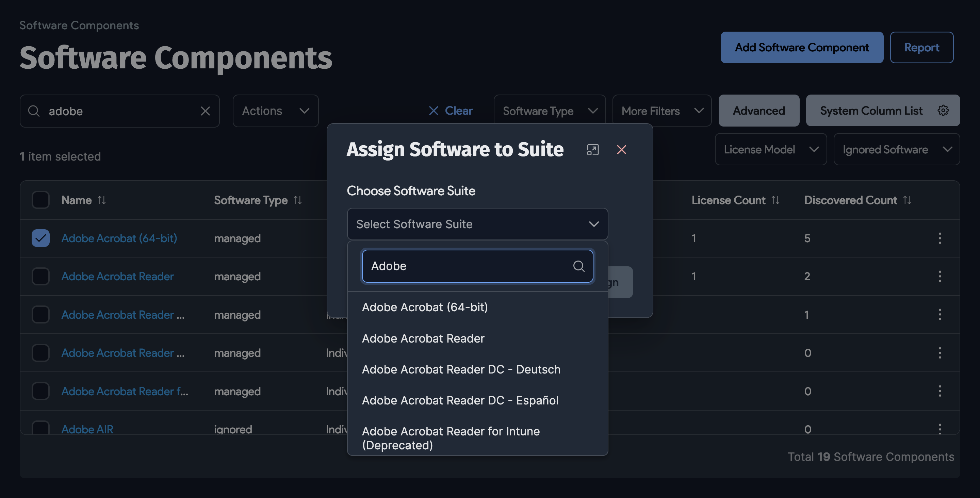The height and width of the screenshot is (498, 980).
Task: Check the Adobe Acrobat Reader row
Action: pos(40,277)
